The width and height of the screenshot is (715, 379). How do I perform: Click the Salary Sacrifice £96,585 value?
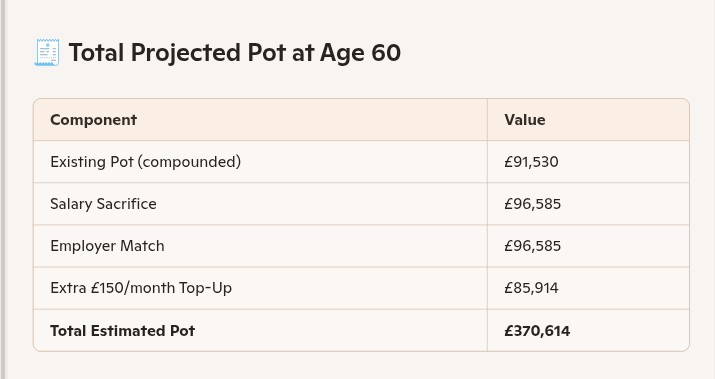click(533, 204)
